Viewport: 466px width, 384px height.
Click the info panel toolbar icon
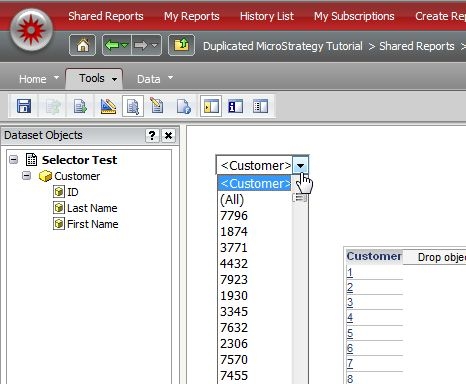click(x=235, y=107)
